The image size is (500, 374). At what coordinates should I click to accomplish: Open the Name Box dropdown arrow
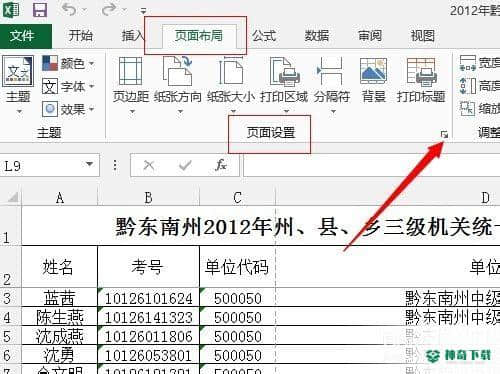[89, 164]
